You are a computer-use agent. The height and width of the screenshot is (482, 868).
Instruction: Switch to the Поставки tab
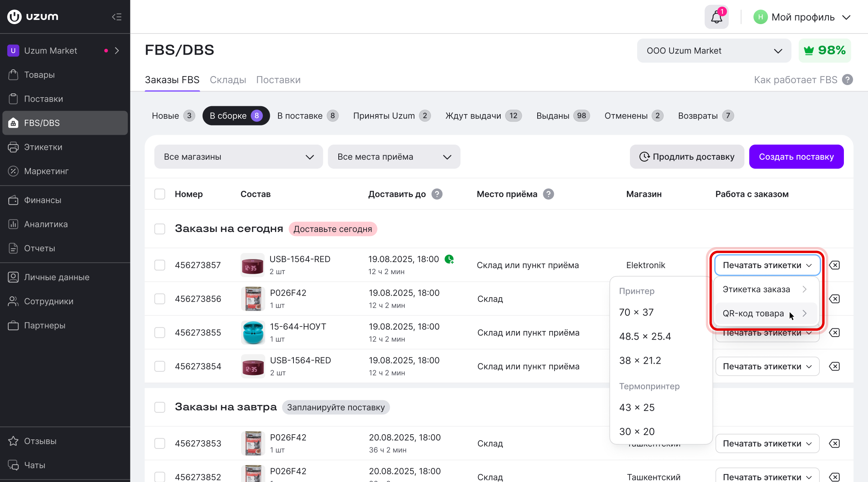point(278,80)
